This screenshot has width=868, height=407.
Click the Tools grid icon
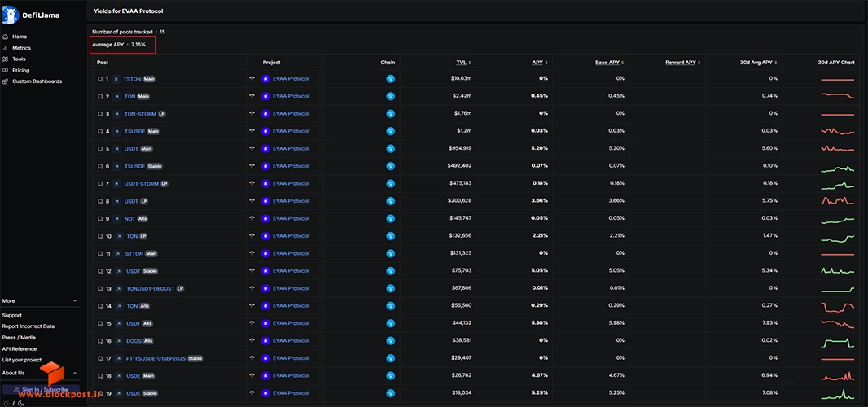6,59
